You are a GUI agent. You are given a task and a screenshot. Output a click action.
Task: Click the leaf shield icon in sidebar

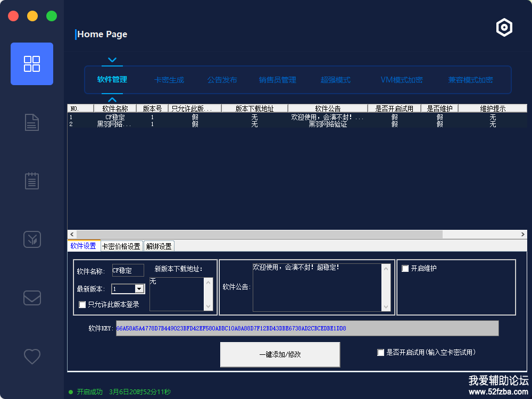[x=32, y=239]
